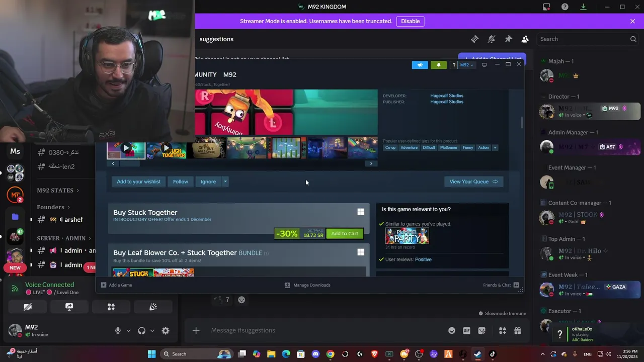Select Co-op tag

point(390,147)
